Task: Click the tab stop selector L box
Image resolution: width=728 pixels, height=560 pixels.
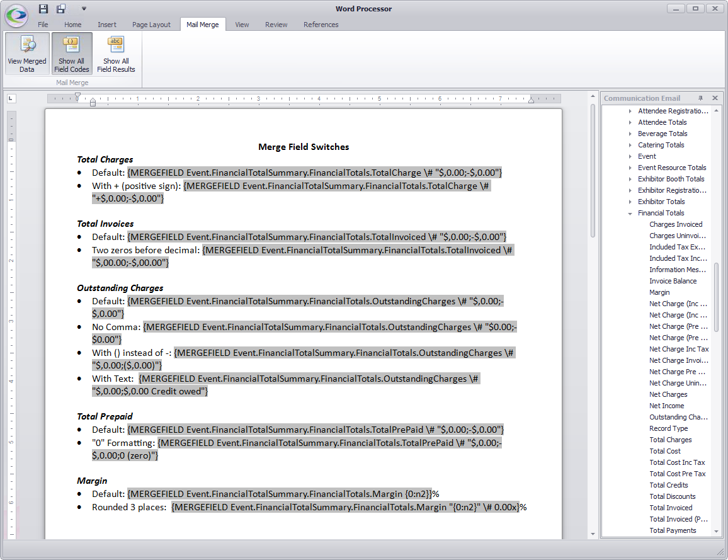Action: (x=11, y=98)
